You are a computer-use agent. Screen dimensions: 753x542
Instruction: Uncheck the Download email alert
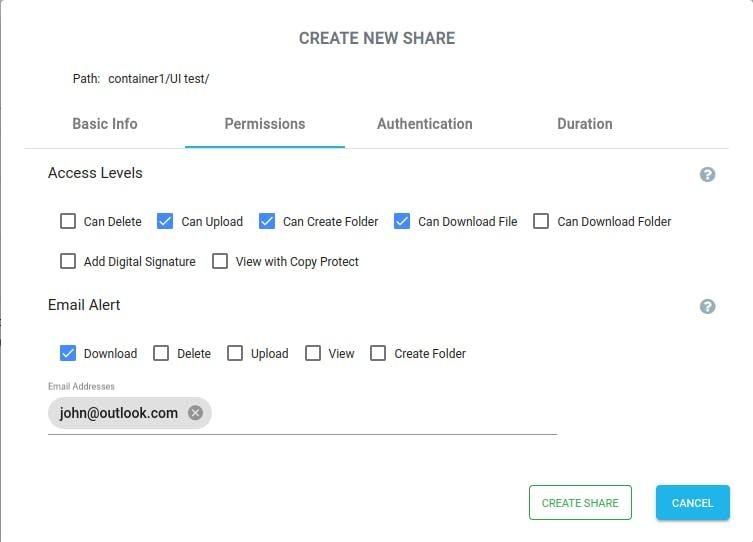[68, 353]
